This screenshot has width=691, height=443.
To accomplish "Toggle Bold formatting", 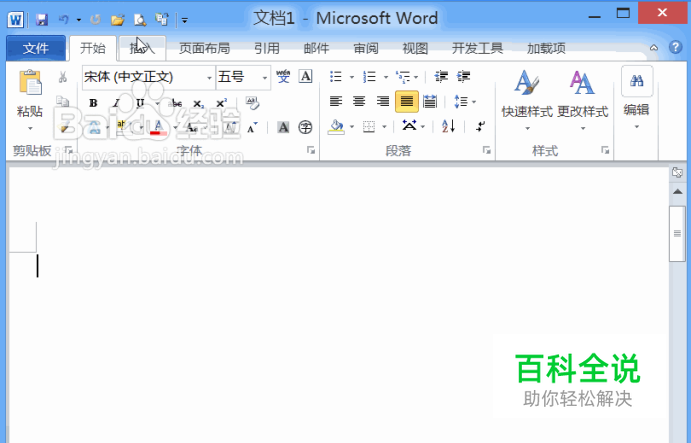I will [x=93, y=103].
